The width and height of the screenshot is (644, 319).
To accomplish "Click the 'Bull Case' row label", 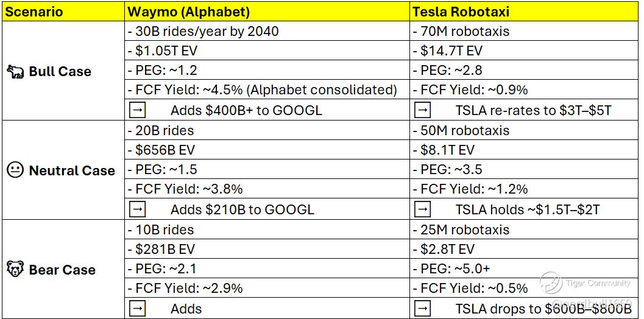I will tap(60, 71).
